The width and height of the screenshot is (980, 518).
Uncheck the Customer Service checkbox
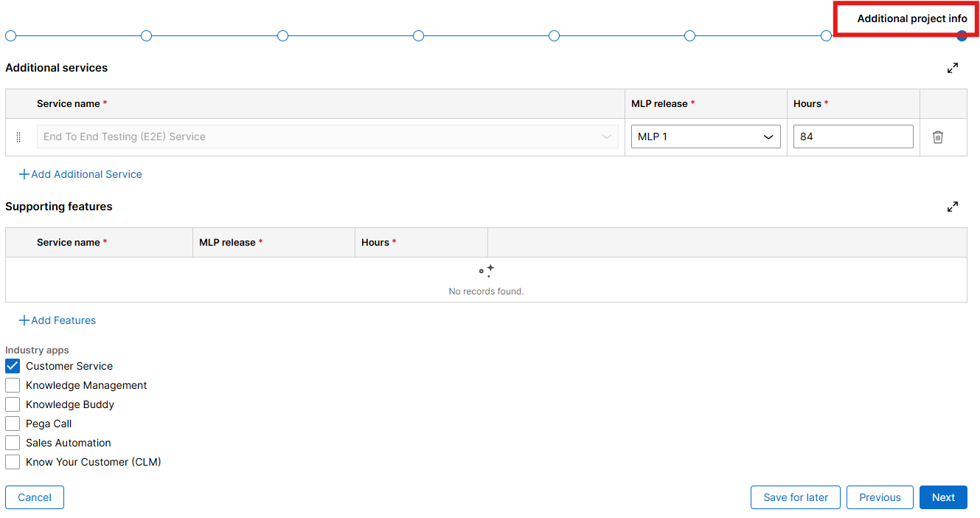(x=13, y=366)
